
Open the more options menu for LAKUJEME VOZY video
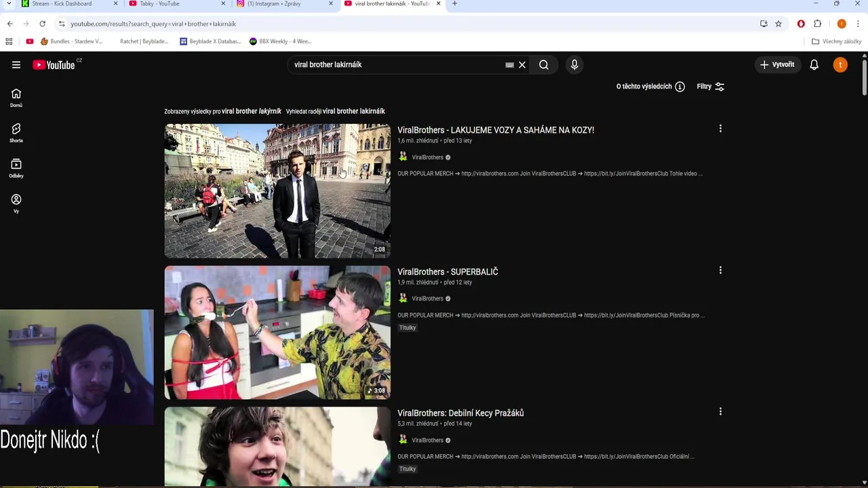coord(720,129)
